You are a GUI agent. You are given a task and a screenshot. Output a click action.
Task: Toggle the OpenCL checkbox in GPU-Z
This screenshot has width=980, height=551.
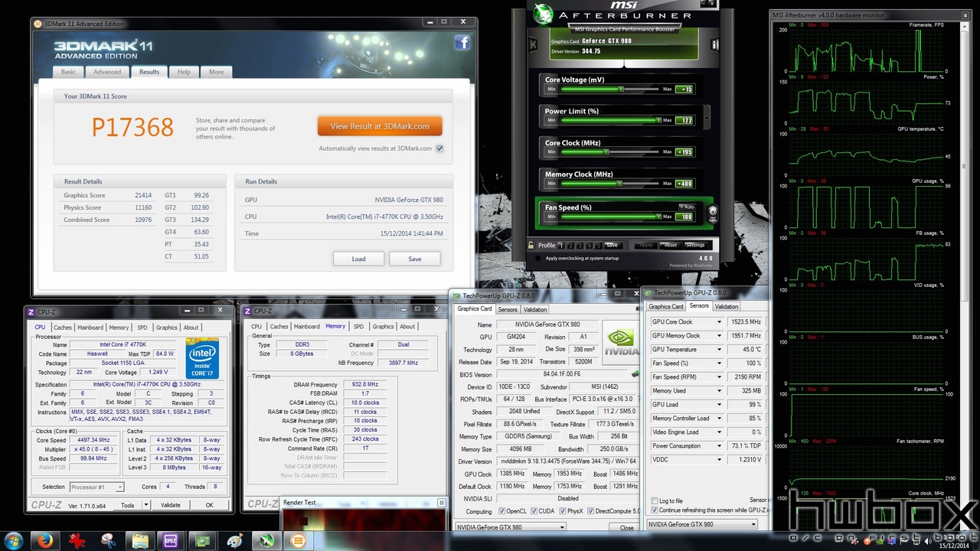[x=501, y=511]
